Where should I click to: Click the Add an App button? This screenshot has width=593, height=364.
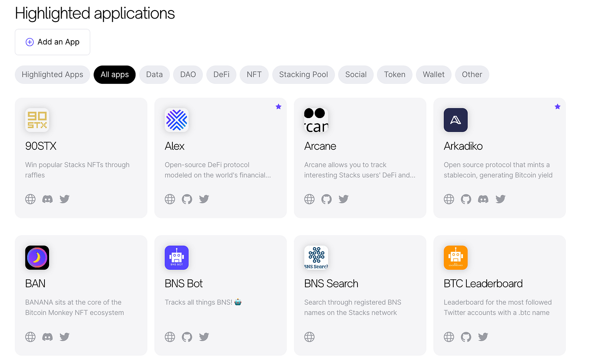point(52,42)
